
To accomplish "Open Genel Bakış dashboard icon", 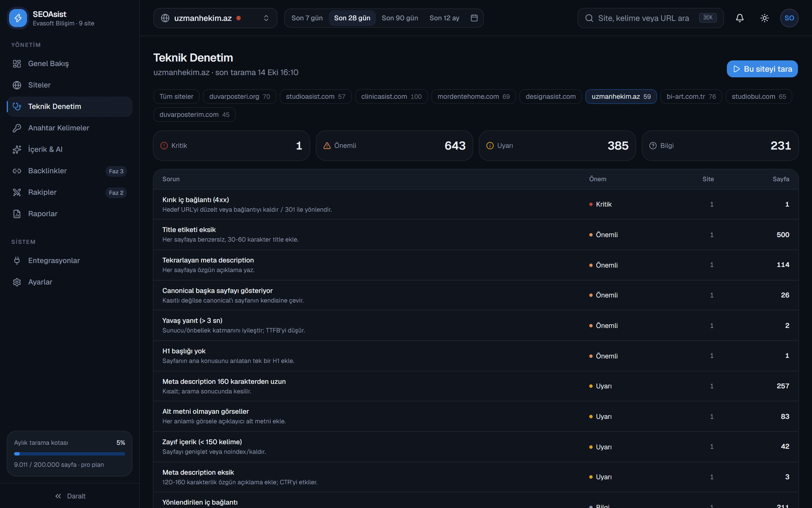I will 17,63.
